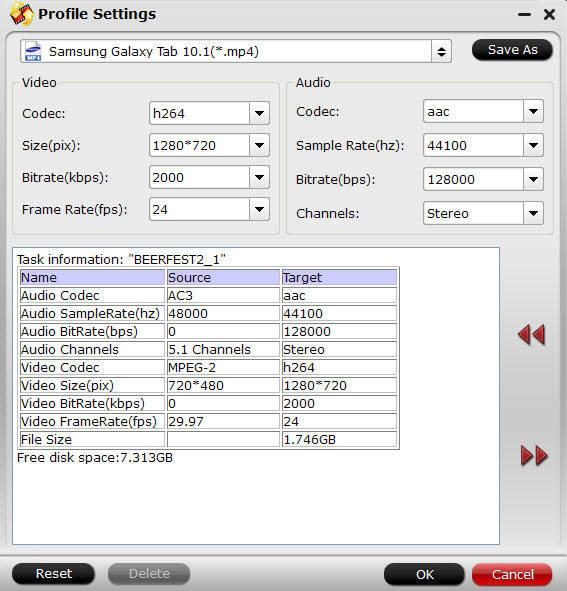Viewport: 567px width, 591px height.
Task: Click the red rewind double-arrow icon
Action: tap(531, 334)
